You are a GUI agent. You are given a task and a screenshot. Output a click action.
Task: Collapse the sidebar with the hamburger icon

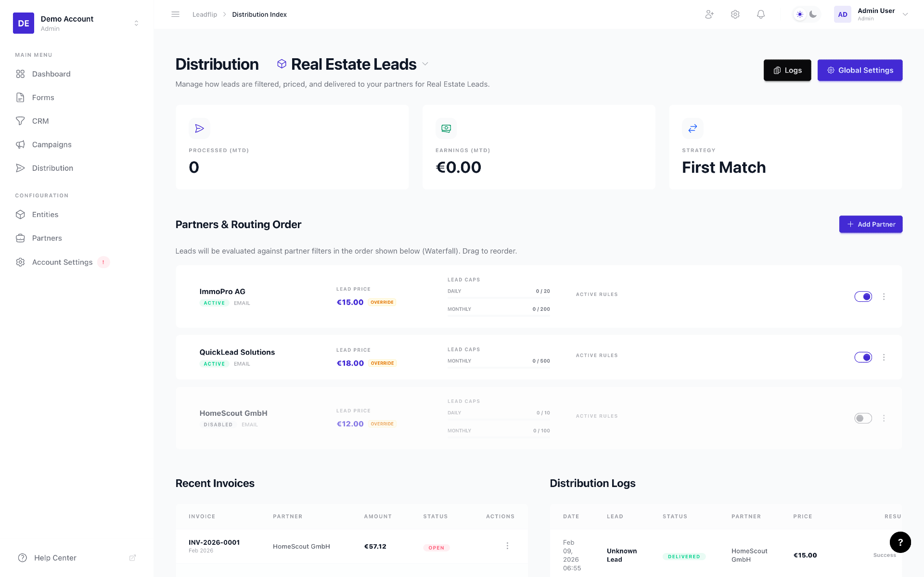[x=175, y=14]
